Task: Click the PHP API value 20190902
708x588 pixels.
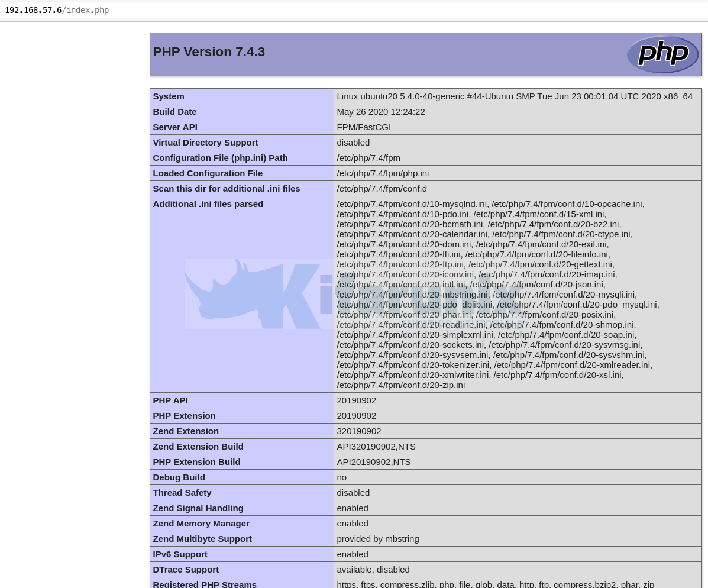Action: pos(356,400)
